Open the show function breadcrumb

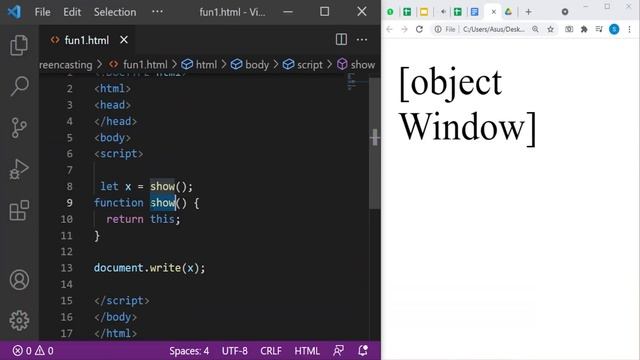362,64
